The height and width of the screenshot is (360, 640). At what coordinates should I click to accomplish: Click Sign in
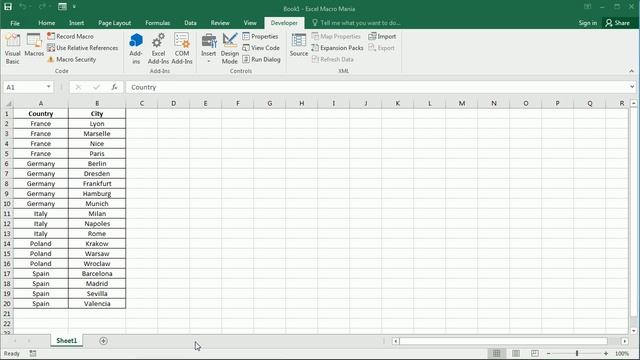[587, 23]
